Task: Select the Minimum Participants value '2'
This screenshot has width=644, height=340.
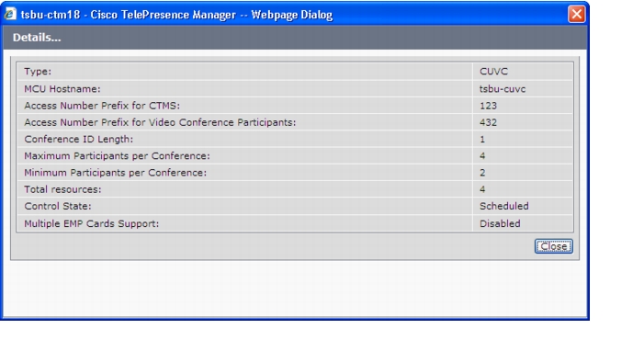Action: pos(482,173)
